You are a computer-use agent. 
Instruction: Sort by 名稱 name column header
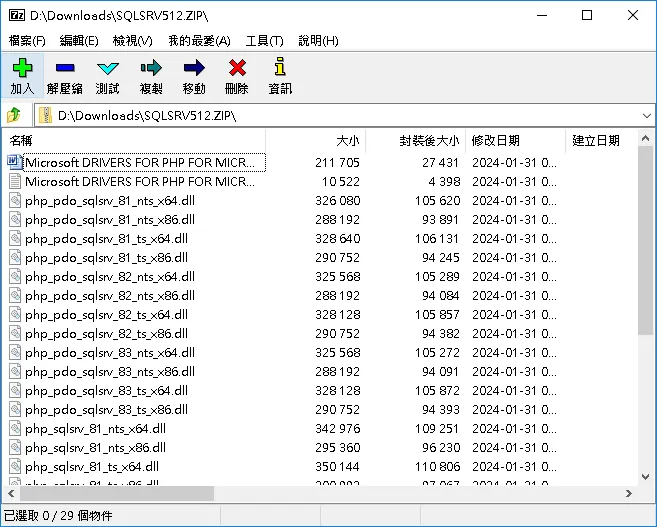pos(134,141)
